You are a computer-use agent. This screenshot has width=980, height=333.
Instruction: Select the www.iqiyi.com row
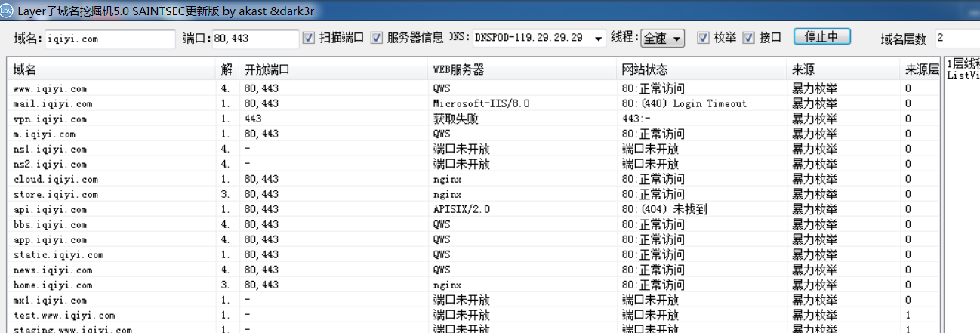pos(473,88)
